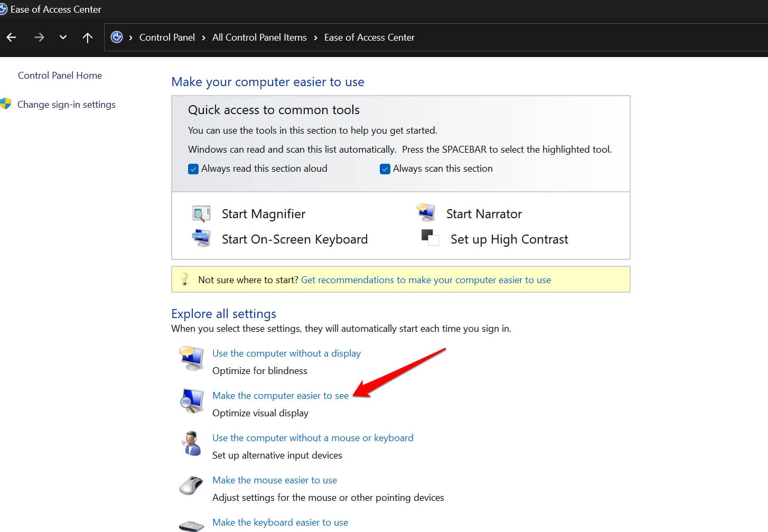
Task: Open Make the computer easier to see
Action: pyautogui.click(x=280, y=396)
